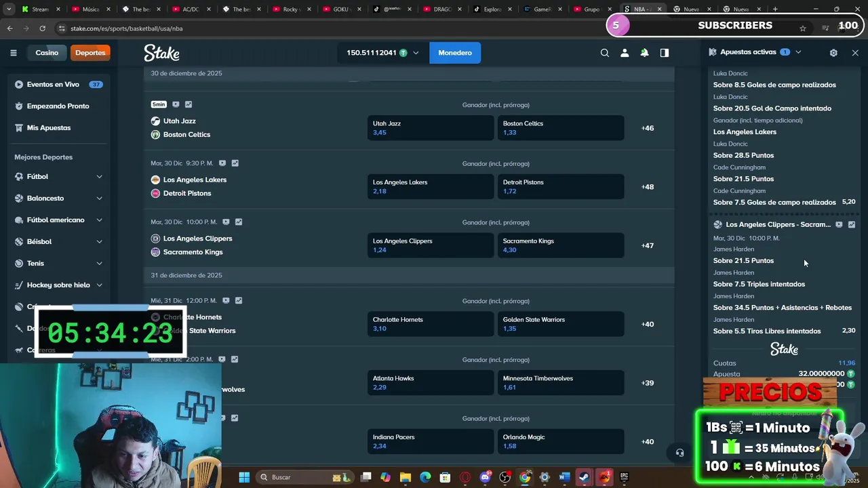
Task: Click the Stake logo
Action: pyautogui.click(x=161, y=53)
